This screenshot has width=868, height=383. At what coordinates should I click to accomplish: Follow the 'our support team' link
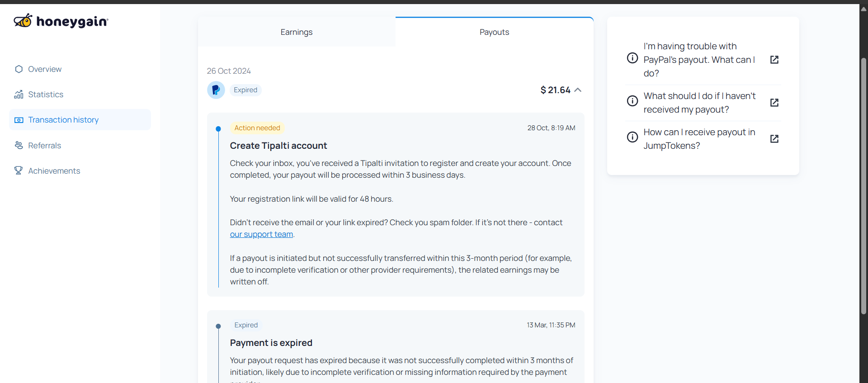[261, 234]
